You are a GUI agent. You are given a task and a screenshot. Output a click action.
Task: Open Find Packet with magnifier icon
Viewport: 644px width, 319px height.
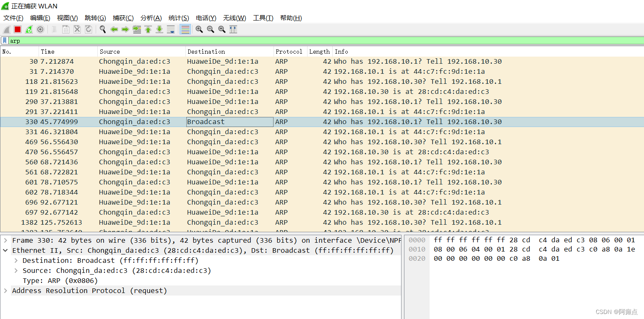(x=103, y=29)
